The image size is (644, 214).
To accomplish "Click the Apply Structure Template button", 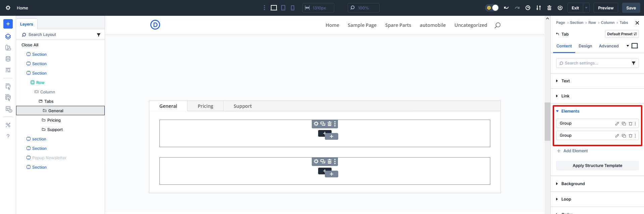I will (x=597, y=166).
